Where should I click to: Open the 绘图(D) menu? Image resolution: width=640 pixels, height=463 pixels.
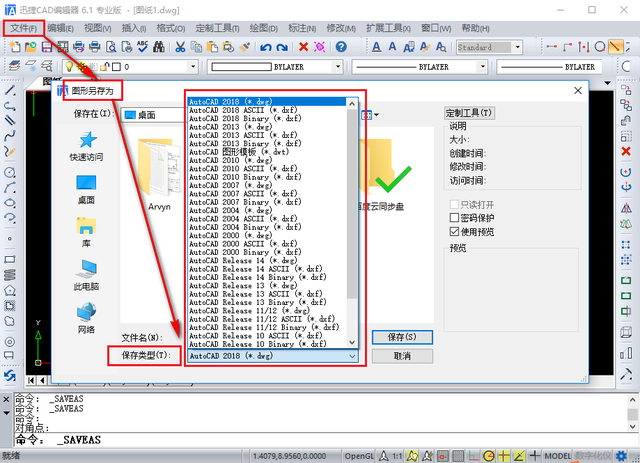click(x=264, y=28)
